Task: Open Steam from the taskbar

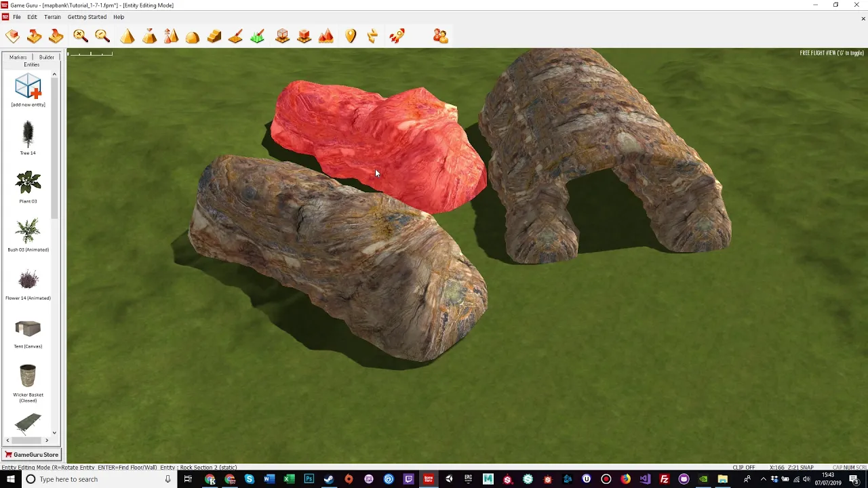Action: click(329, 479)
